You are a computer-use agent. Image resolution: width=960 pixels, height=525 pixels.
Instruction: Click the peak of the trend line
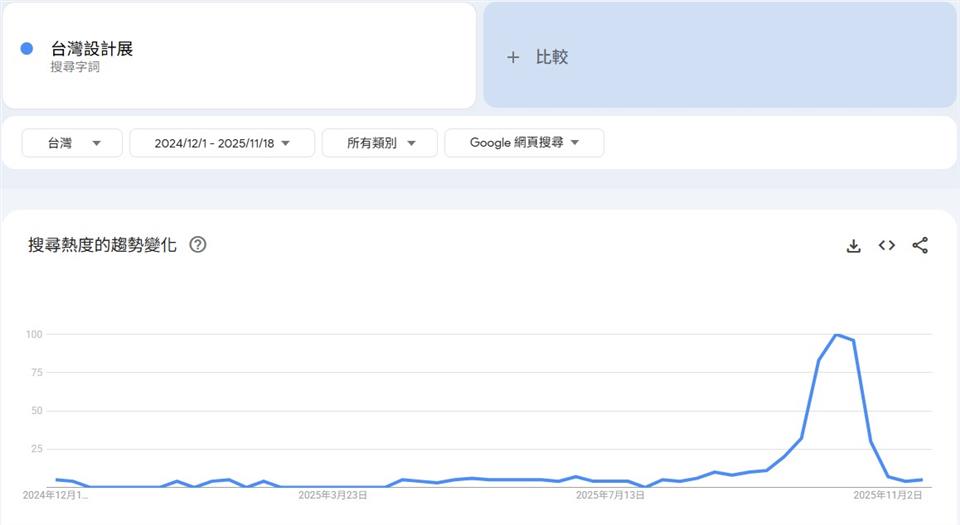click(x=836, y=335)
